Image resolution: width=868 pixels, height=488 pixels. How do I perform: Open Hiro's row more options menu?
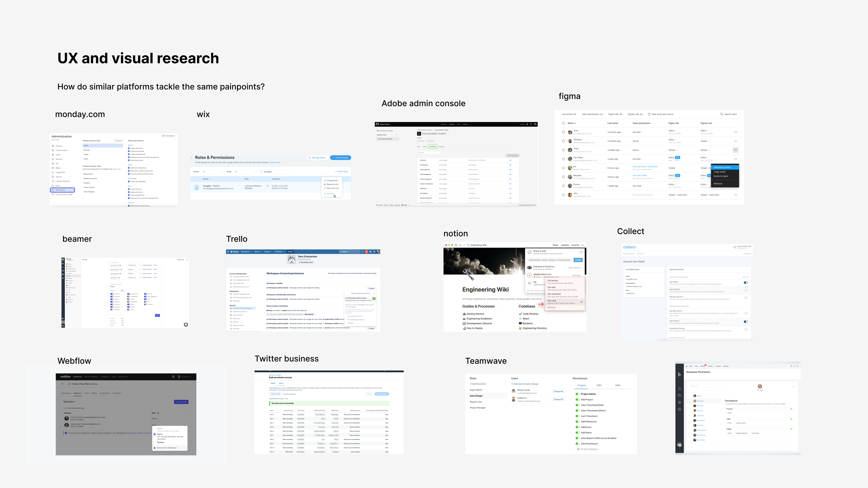coord(736,195)
